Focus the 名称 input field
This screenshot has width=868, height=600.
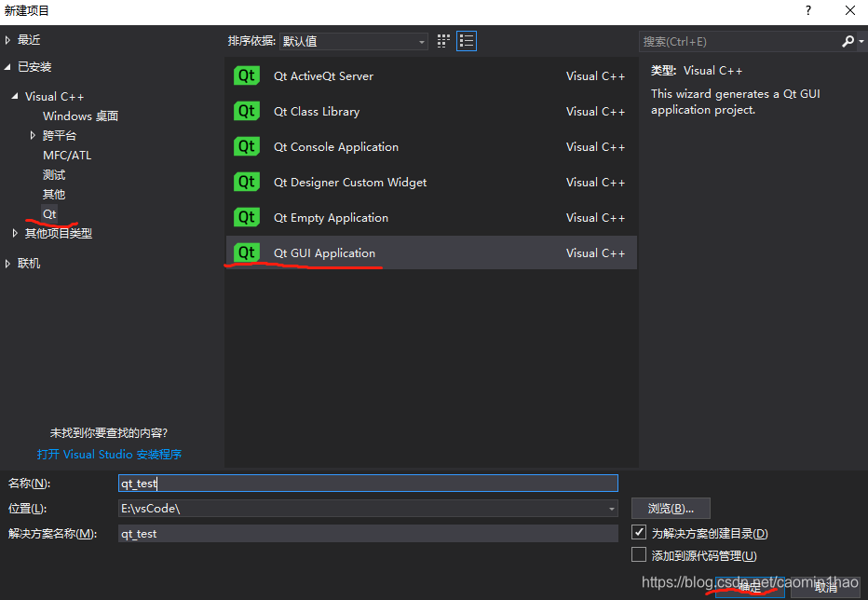[368, 484]
